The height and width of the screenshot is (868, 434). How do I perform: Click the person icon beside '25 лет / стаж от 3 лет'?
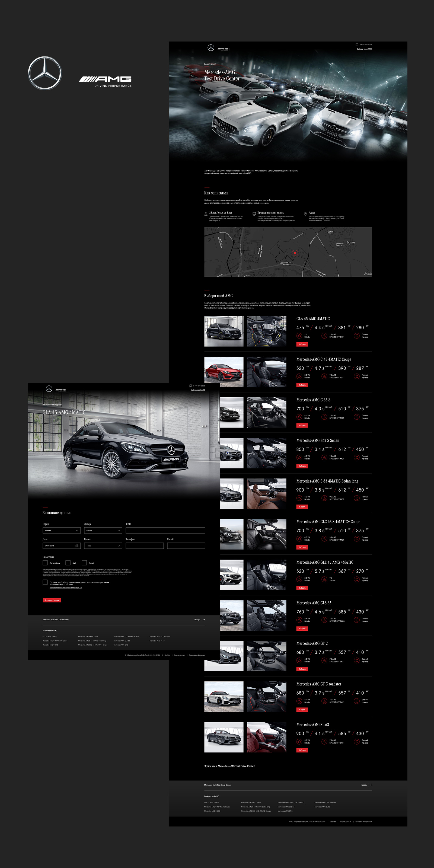(206, 214)
